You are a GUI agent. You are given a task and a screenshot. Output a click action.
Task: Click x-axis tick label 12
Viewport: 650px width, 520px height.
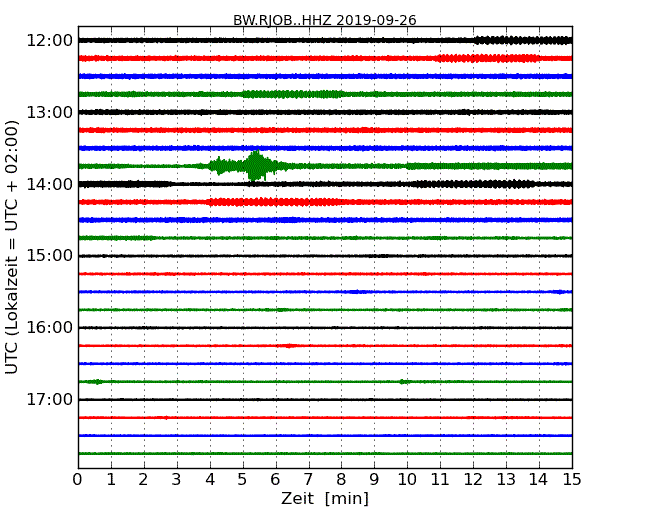473,479
